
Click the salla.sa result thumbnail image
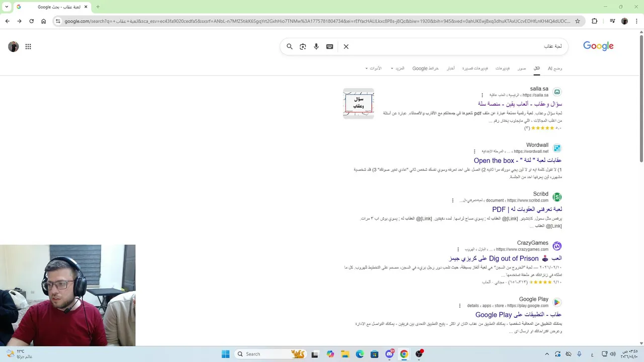359,104
